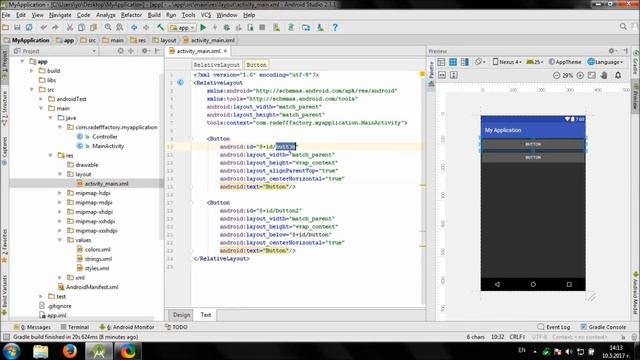Open the Language dropdown in Preview

tap(605, 62)
